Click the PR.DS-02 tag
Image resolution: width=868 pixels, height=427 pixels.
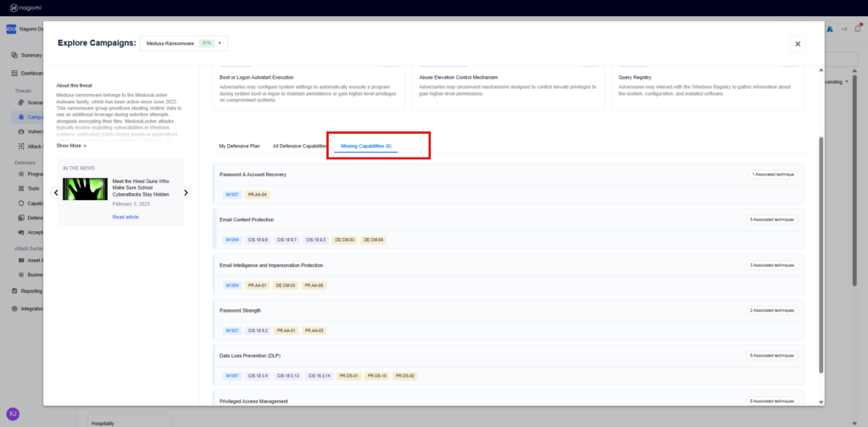pyautogui.click(x=404, y=376)
